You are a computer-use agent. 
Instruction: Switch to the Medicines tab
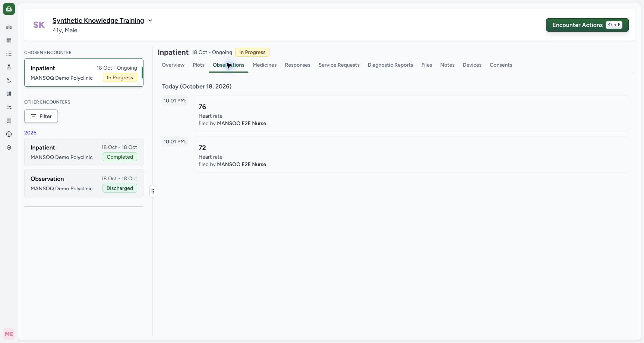coord(265,65)
